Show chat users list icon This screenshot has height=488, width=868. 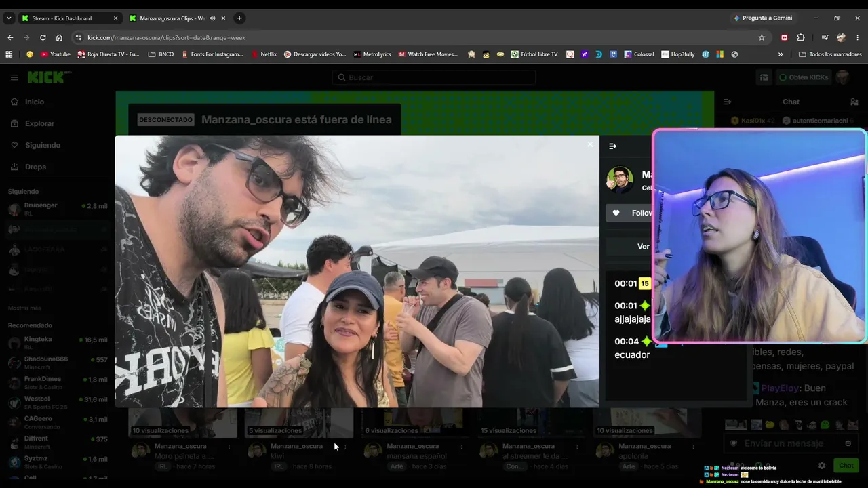tap(854, 102)
